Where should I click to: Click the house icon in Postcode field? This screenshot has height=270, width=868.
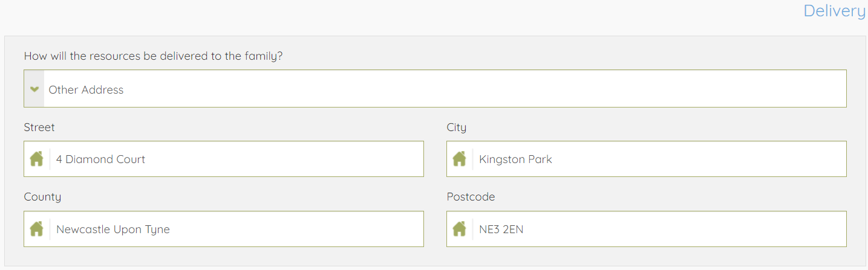click(460, 229)
